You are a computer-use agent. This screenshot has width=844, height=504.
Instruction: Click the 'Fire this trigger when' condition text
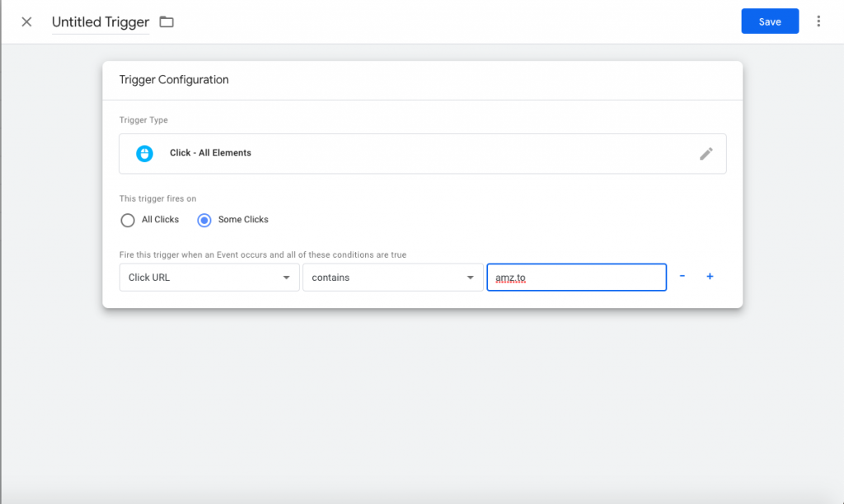263,255
